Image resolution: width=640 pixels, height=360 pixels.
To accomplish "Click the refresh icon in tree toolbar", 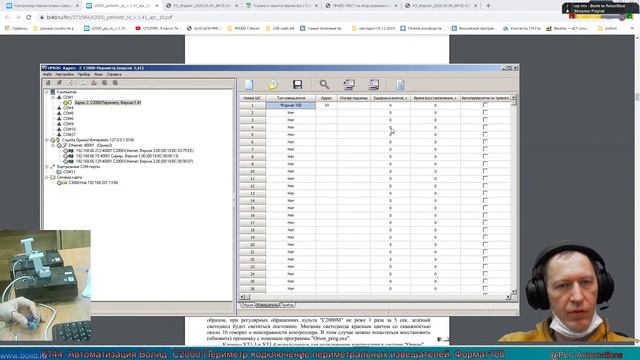I will [70, 83].
